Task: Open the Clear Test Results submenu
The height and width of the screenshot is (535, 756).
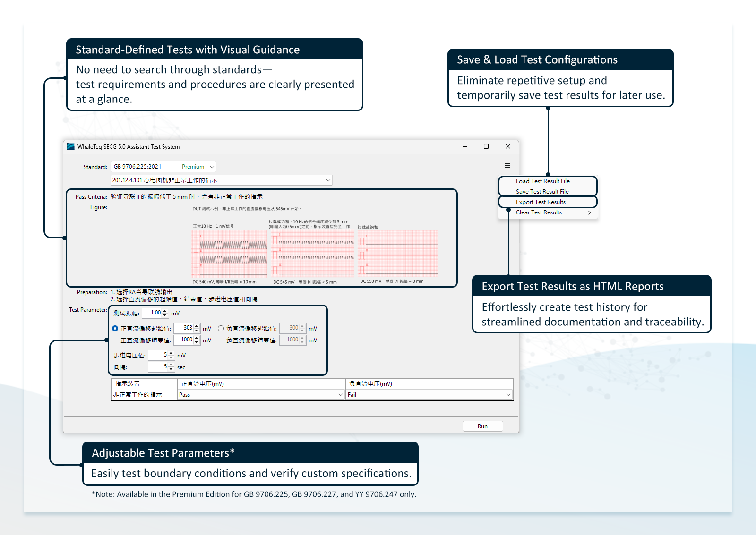Action: coord(548,212)
